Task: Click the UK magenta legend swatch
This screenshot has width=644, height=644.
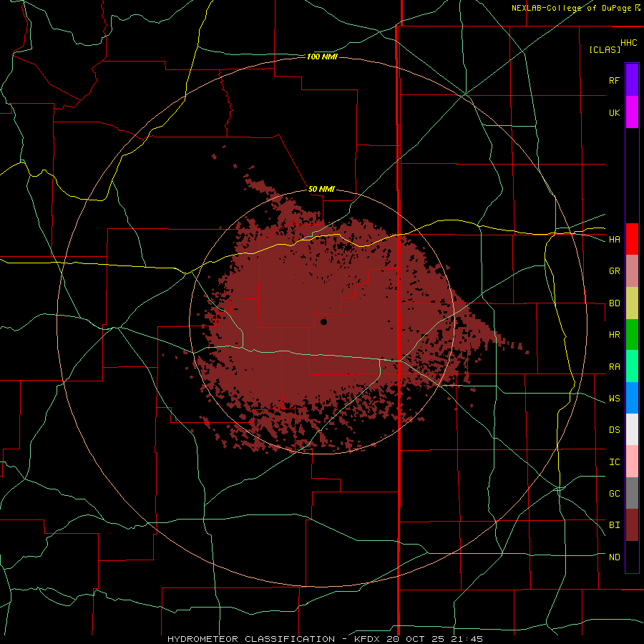Action: pyautogui.click(x=632, y=112)
